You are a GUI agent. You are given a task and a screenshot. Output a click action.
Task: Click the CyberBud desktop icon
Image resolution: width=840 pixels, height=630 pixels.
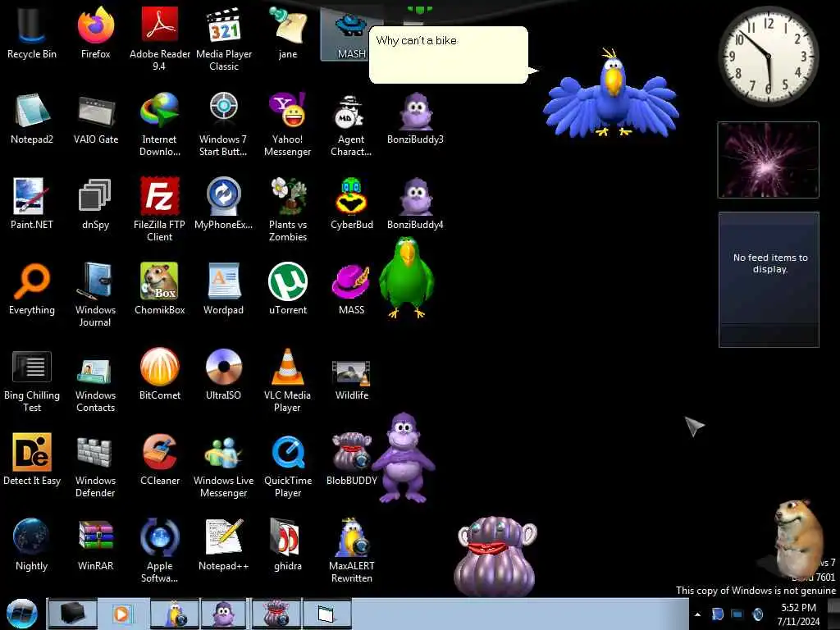point(351,203)
